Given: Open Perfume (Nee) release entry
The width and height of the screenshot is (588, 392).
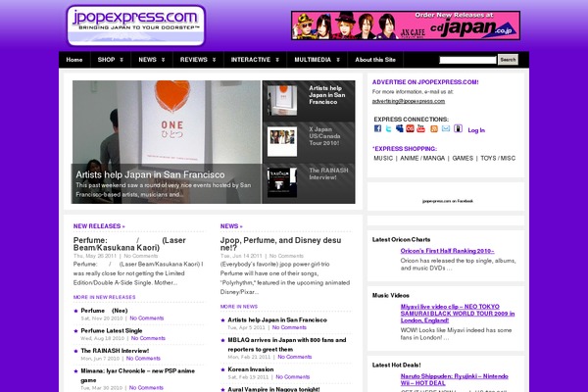Looking at the screenshot, I should point(104,311).
